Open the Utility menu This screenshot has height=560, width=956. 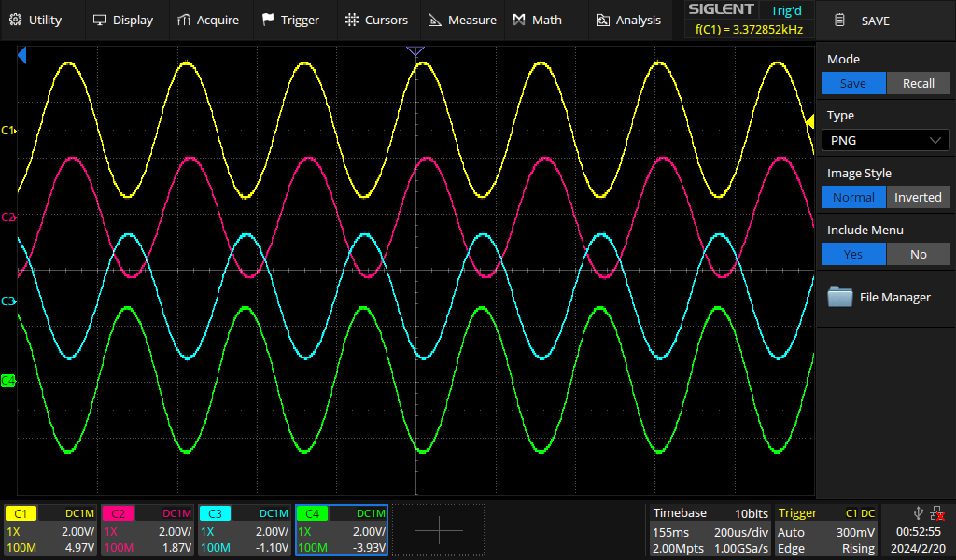[x=35, y=20]
